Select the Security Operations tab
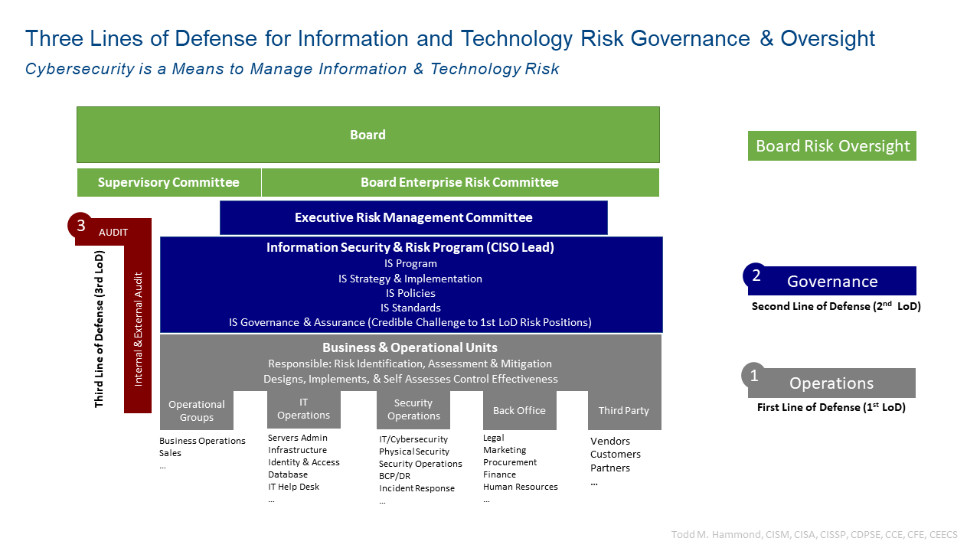Viewport: 980px width, 551px height. [413, 410]
